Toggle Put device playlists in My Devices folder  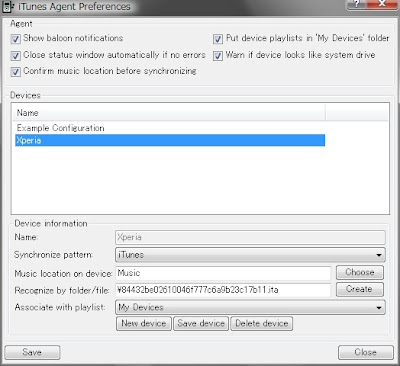click(218, 39)
